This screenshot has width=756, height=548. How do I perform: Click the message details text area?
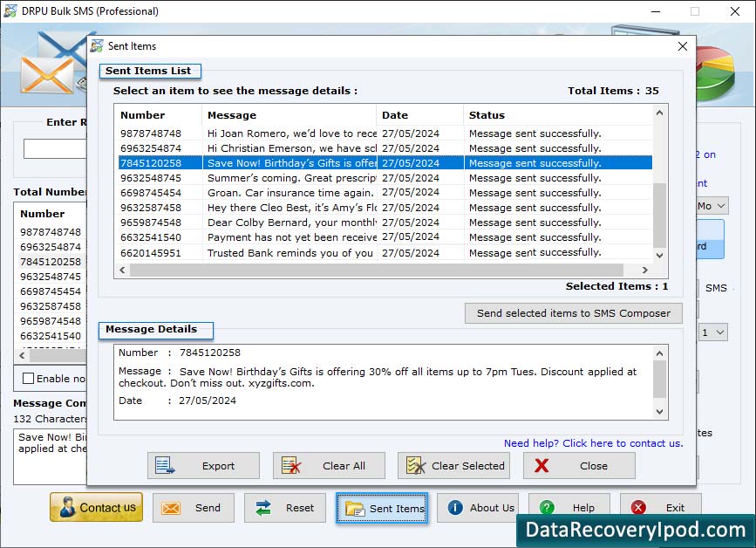(384, 382)
